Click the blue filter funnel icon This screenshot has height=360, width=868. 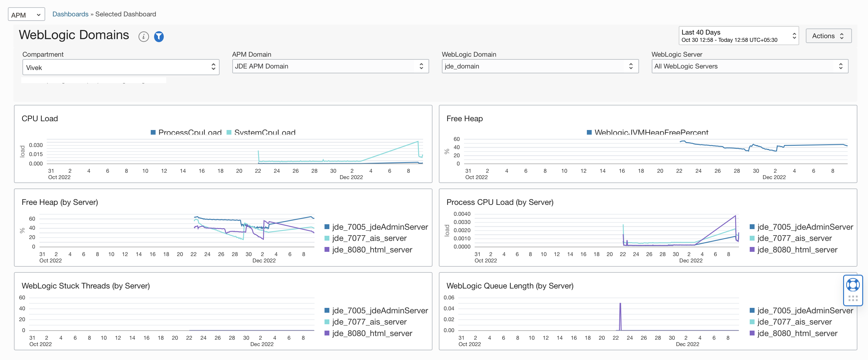[x=159, y=36]
